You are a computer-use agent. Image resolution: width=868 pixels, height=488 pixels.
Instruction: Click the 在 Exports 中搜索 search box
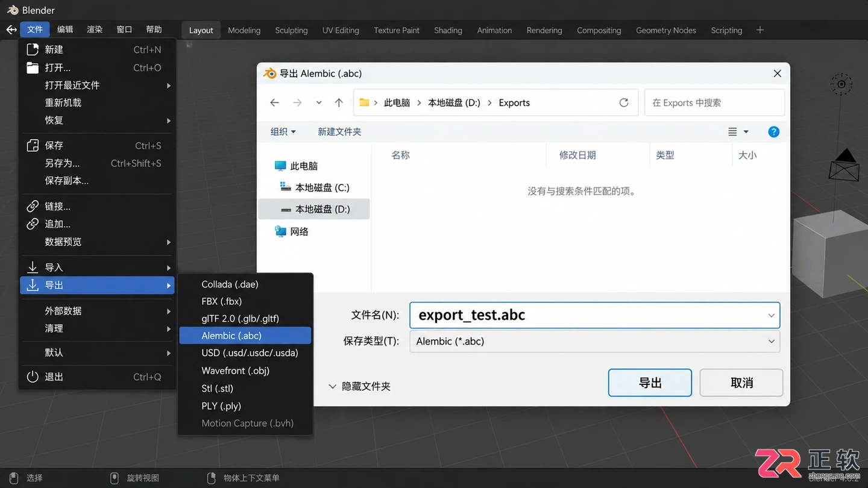point(714,102)
